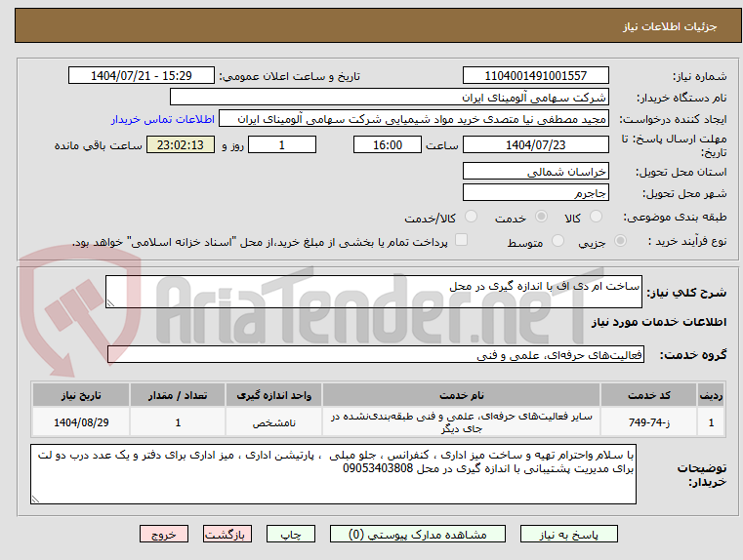Click the شماره نیاز field 1104001491001557

(535, 75)
